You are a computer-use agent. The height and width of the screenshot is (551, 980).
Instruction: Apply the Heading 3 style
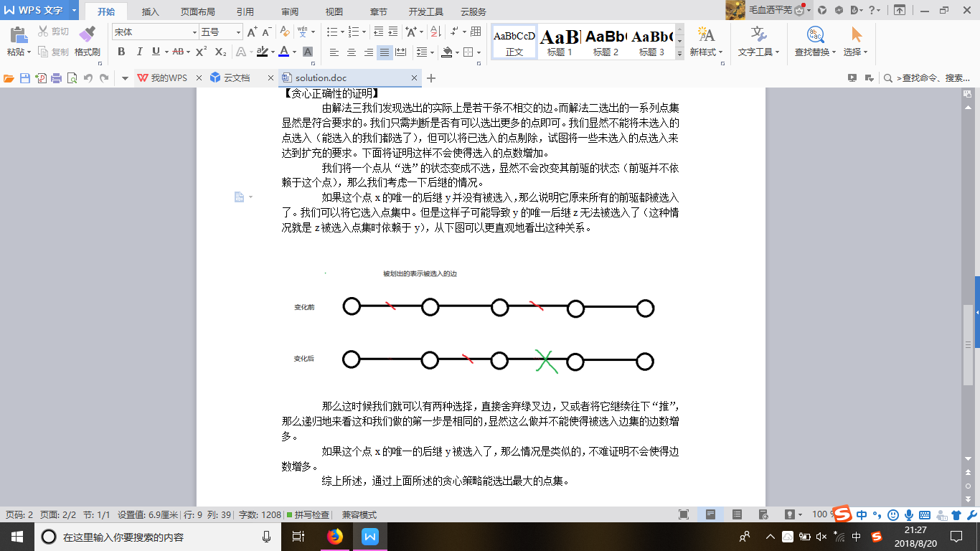point(651,42)
